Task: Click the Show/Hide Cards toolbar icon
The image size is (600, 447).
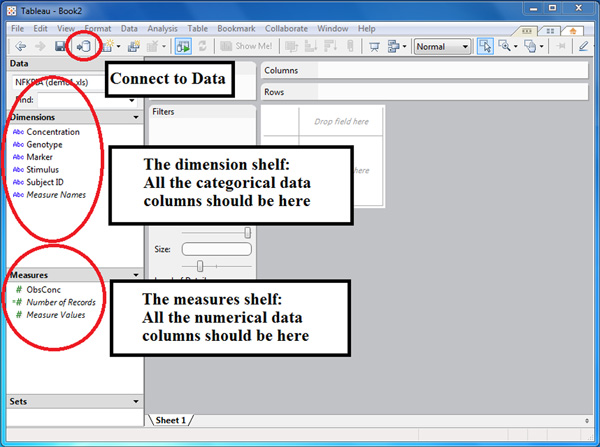Action: 393,46
